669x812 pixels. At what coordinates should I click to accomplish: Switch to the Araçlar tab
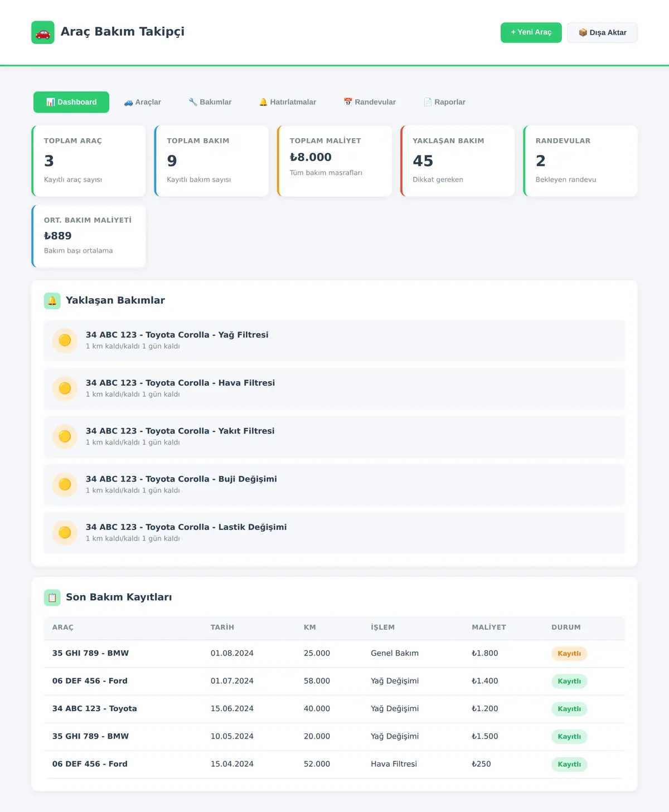pyautogui.click(x=142, y=102)
